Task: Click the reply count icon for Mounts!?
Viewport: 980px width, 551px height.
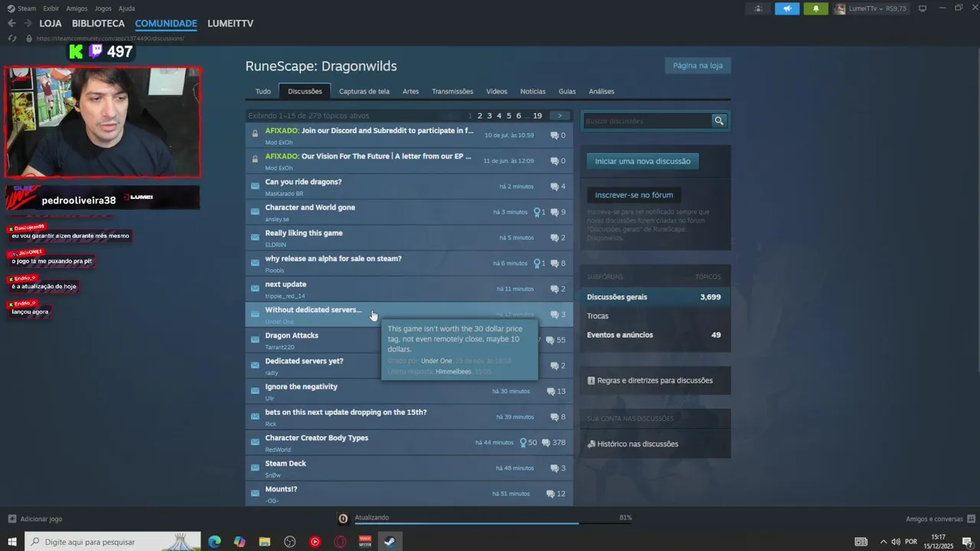Action: pyautogui.click(x=550, y=494)
